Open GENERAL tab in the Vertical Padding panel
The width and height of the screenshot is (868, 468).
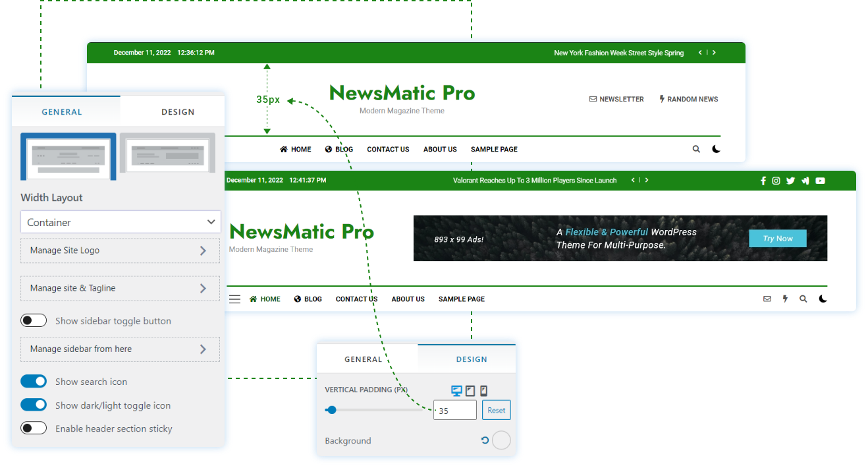364,359
